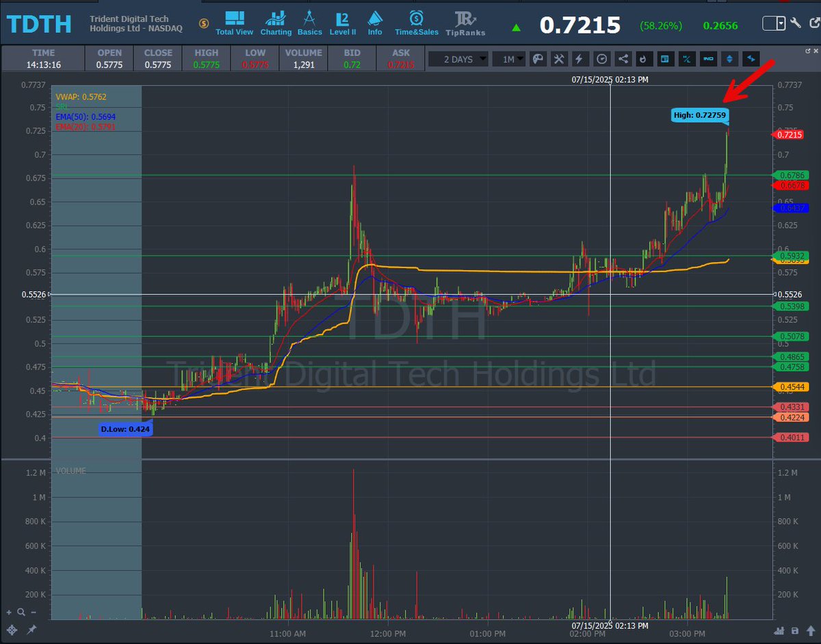
Task: Open the 1M timeframe dropdown
Action: tap(509, 59)
